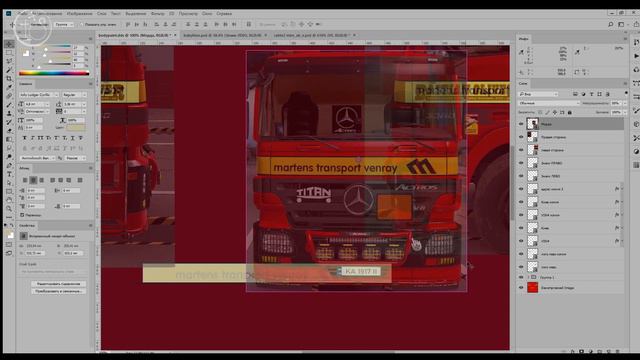Select the Eraser tool
Image resolution: width=640 pixels, height=360 pixels.
tap(9, 131)
